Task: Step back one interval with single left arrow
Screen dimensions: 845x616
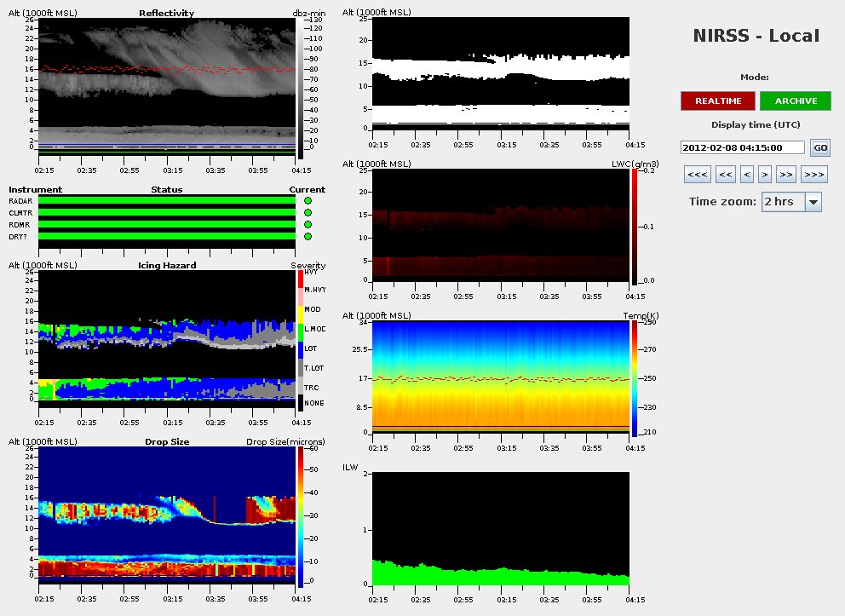Action: (x=746, y=175)
